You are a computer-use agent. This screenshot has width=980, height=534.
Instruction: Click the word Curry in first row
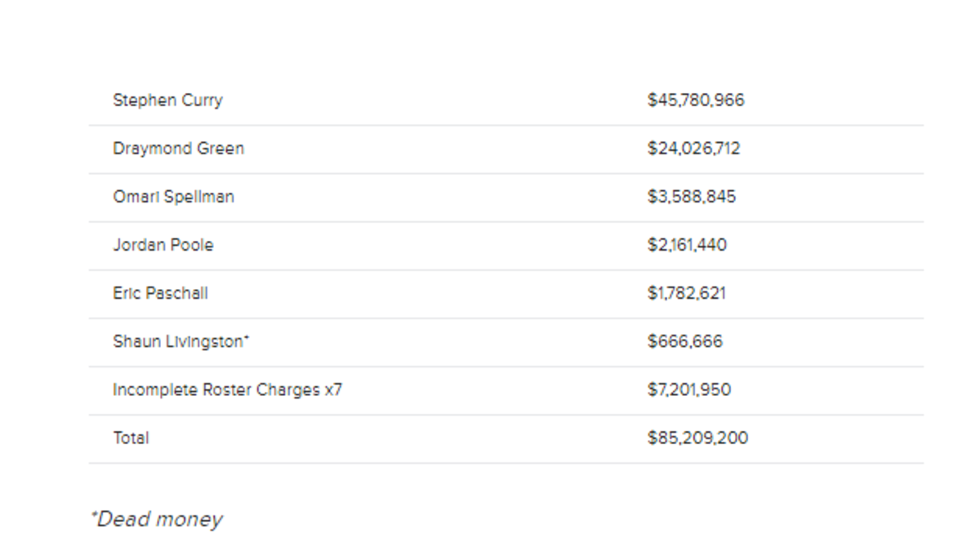pos(202,101)
